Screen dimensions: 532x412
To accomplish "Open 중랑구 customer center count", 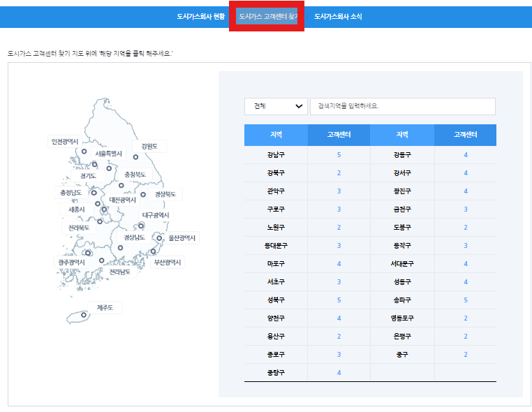I will 339,373.
